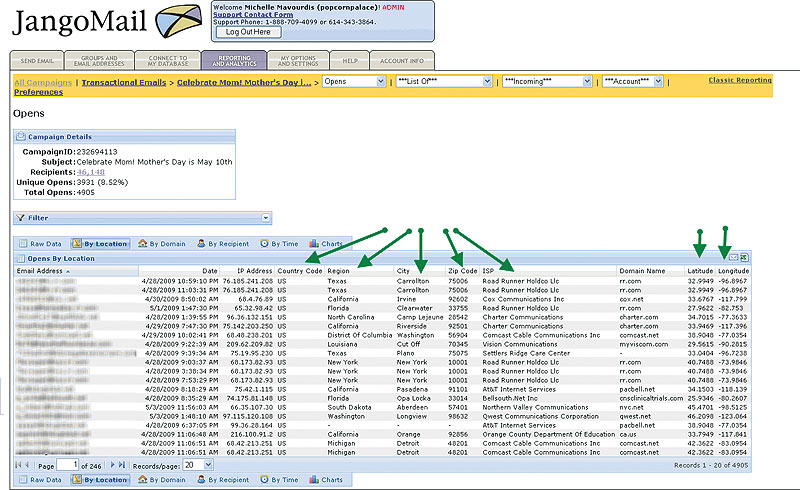The width and height of the screenshot is (800, 490).
Task: Sort by Email Address column header
Action: pyautogui.click(x=77, y=271)
